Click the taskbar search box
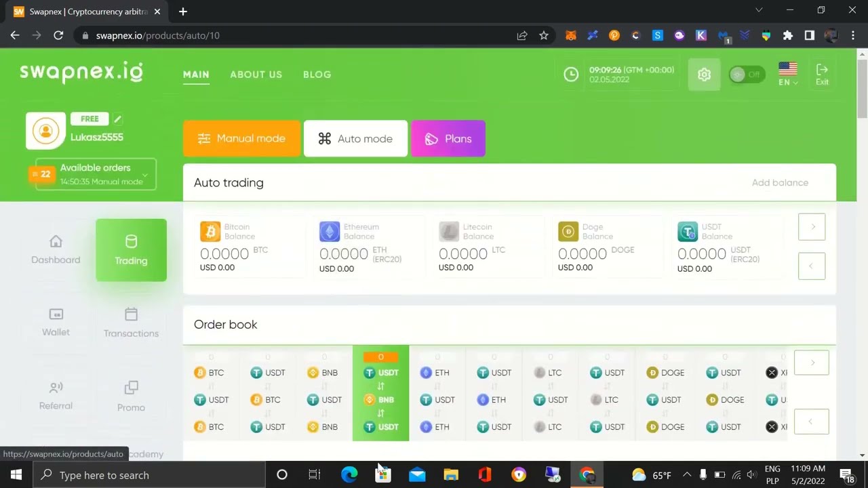The height and width of the screenshot is (488, 868). pos(149,475)
